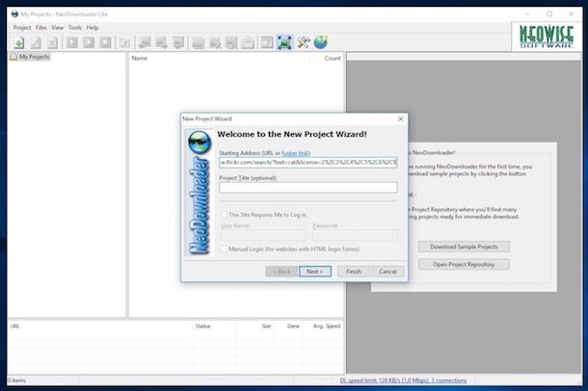This screenshot has width=588, height=391.
Task: Open the fusker link hyperlink
Action: (x=296, y=153)
